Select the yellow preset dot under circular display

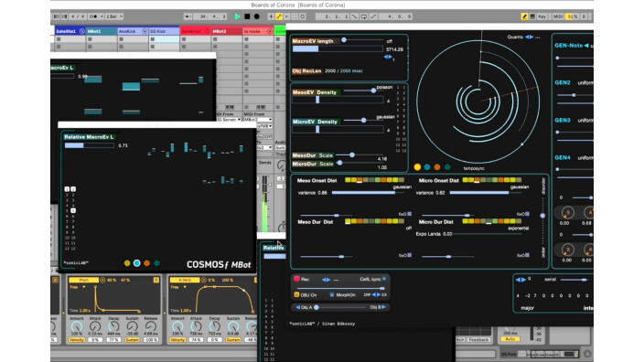pyautogui.click(x=417, y=167)
